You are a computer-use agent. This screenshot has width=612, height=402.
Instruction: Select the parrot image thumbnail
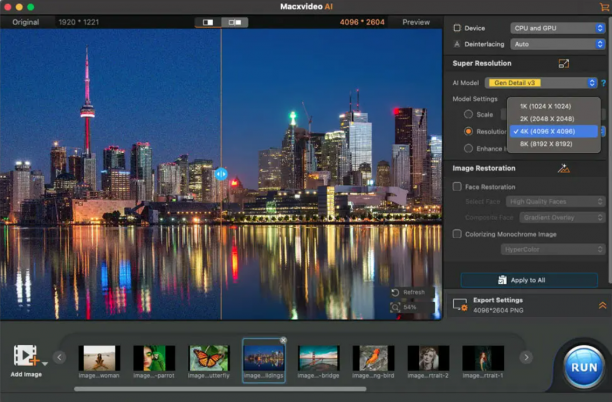click(154, 358)
